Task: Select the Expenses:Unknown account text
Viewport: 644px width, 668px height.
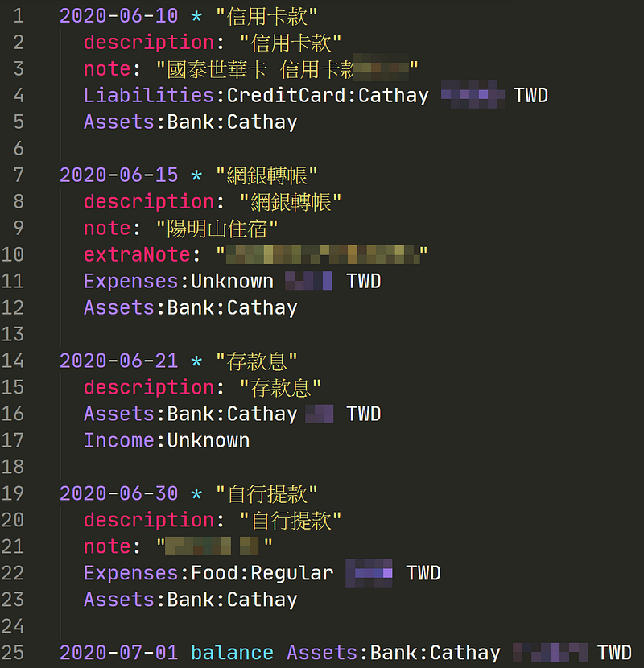Action: [179, 282]
